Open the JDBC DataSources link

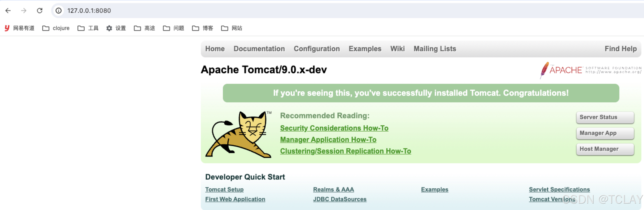pyautogui.click(x=340, y=199)
